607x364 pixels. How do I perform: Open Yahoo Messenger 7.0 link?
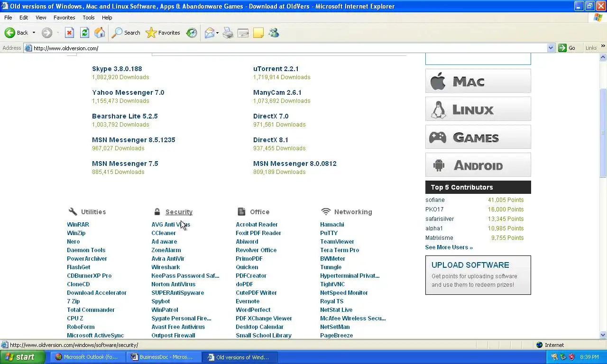coord(128,92)
